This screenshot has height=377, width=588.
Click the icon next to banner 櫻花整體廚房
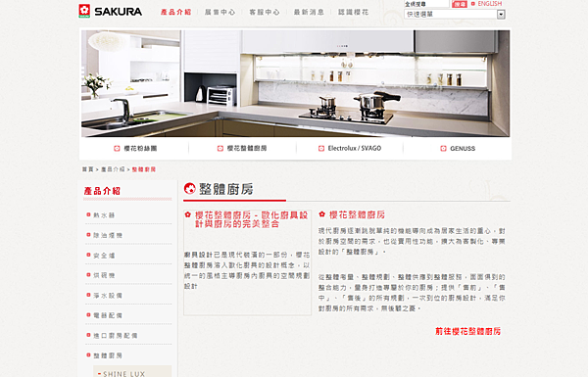tap(220, 149)
